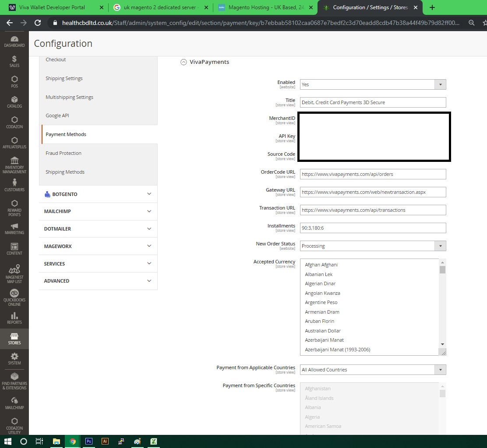
Task: Open Payment from Applicable Countries dropdown
Action: [373, 370]
